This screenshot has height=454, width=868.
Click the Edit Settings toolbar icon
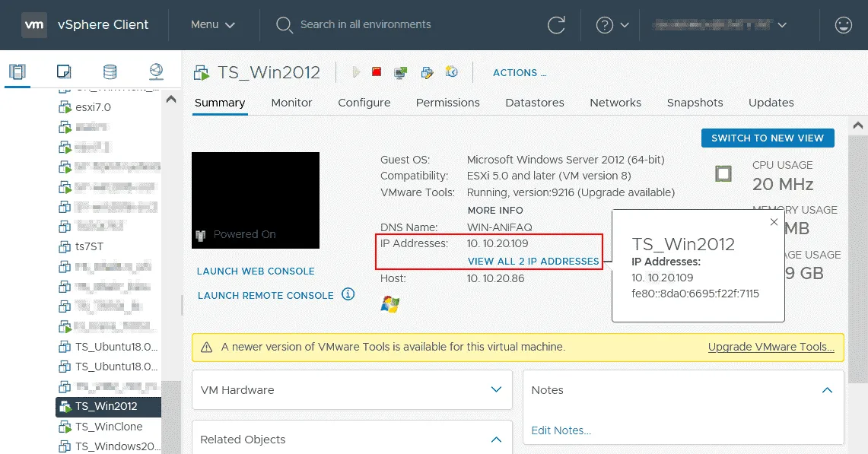coord(427,72)
